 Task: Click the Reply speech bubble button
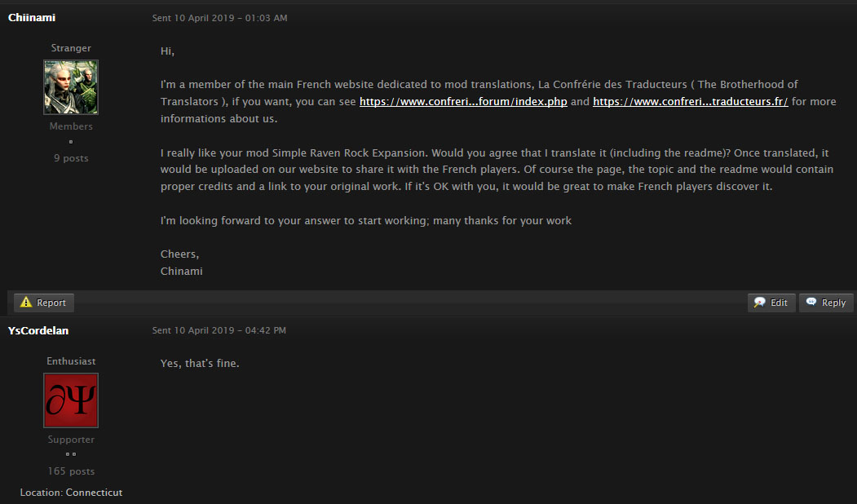(826, 303)
